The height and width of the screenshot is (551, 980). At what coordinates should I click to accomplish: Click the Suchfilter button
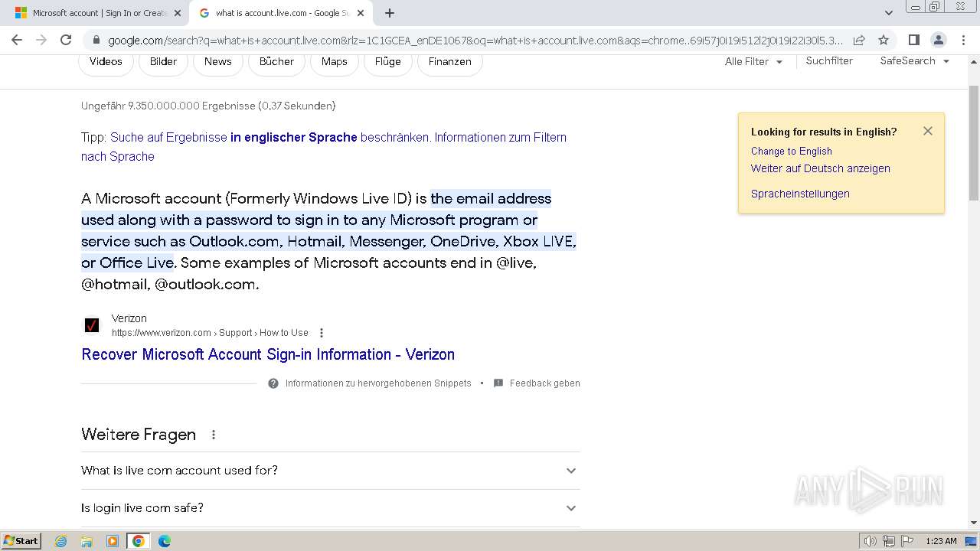[x=829, y=60]
